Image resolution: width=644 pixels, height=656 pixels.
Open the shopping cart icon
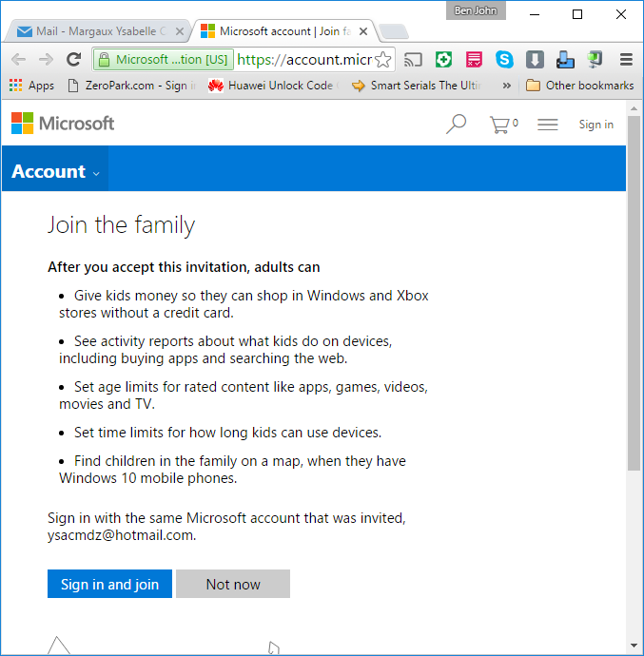coord(501,124)
